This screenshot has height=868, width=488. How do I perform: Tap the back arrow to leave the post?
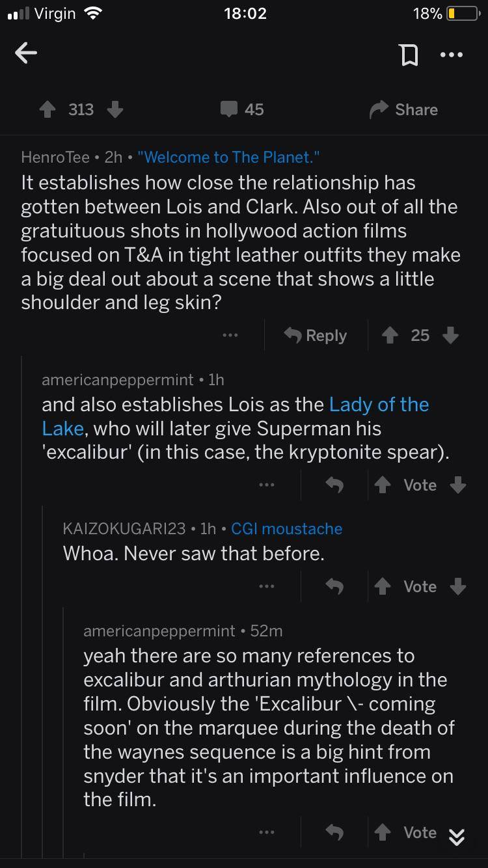pos(26,54)
